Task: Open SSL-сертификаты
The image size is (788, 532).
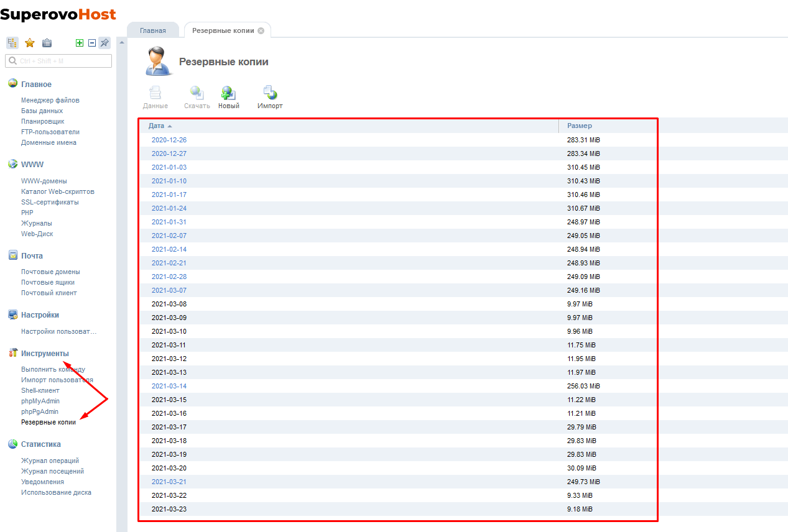Action: [x=50, y=202]
